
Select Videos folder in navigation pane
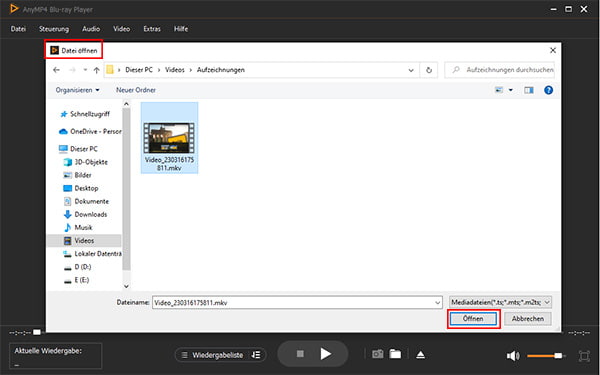point(84,241)
